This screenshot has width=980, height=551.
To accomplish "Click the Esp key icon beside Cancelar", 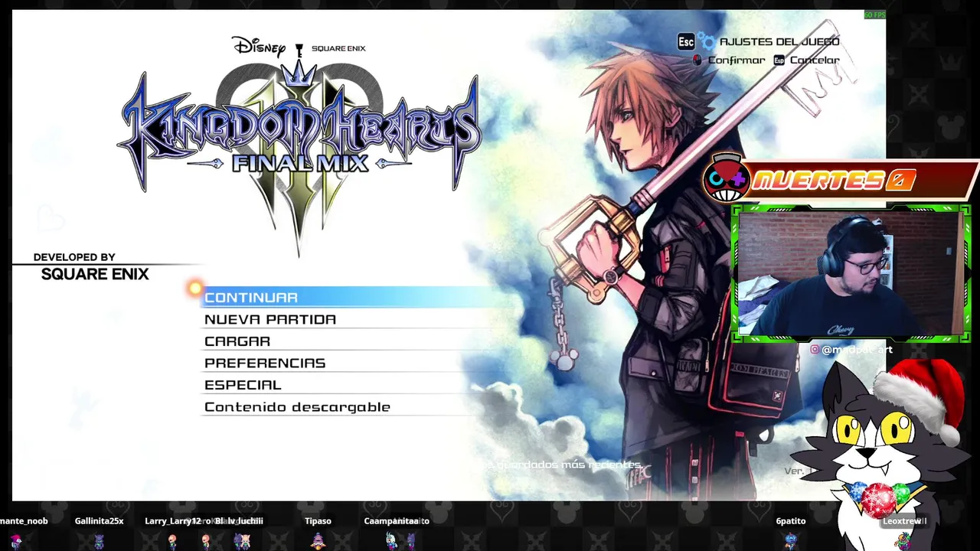I will tap(779, 60).
